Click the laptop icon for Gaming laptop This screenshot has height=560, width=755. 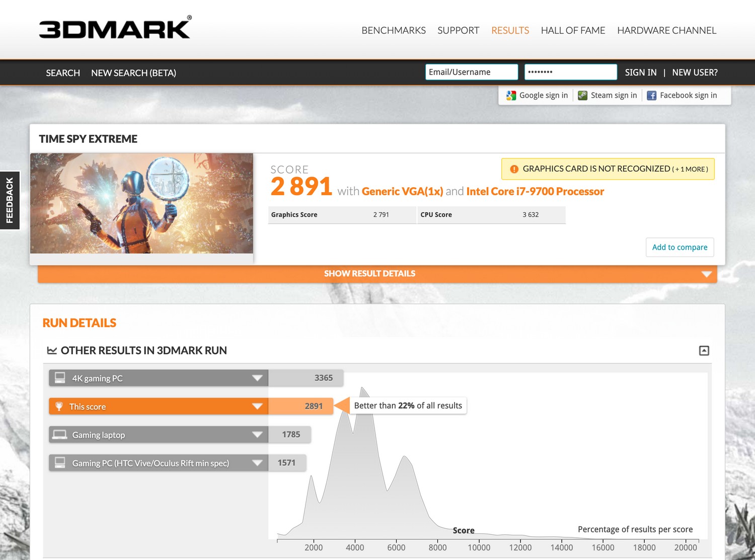click(60, 435)
